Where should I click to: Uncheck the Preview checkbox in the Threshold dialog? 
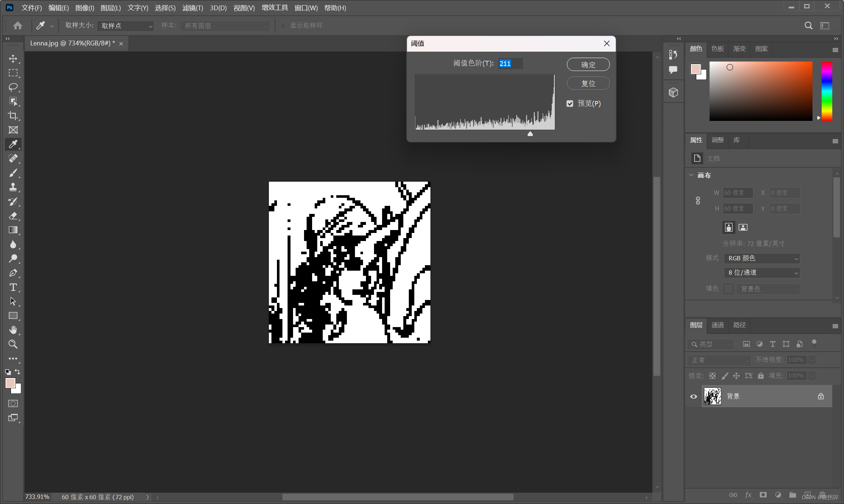(x=570, y=104)
